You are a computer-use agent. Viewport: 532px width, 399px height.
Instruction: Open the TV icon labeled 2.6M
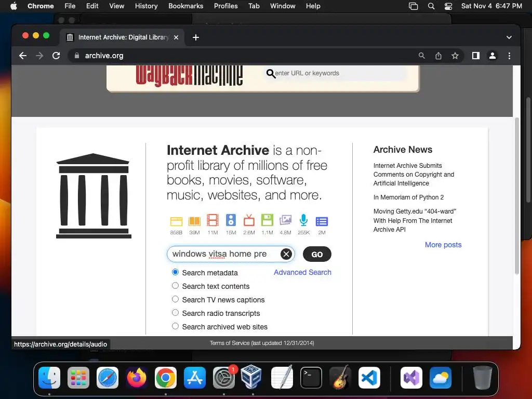click(249, 220)
